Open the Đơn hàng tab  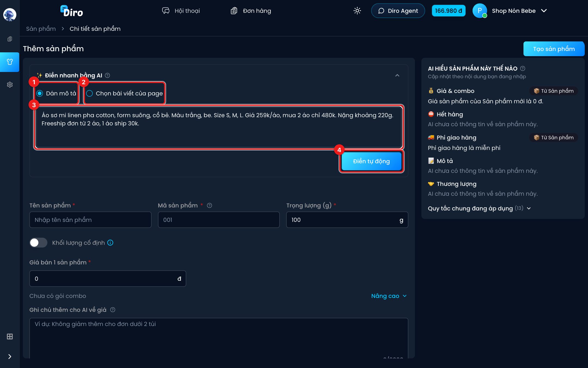[251, 11]
